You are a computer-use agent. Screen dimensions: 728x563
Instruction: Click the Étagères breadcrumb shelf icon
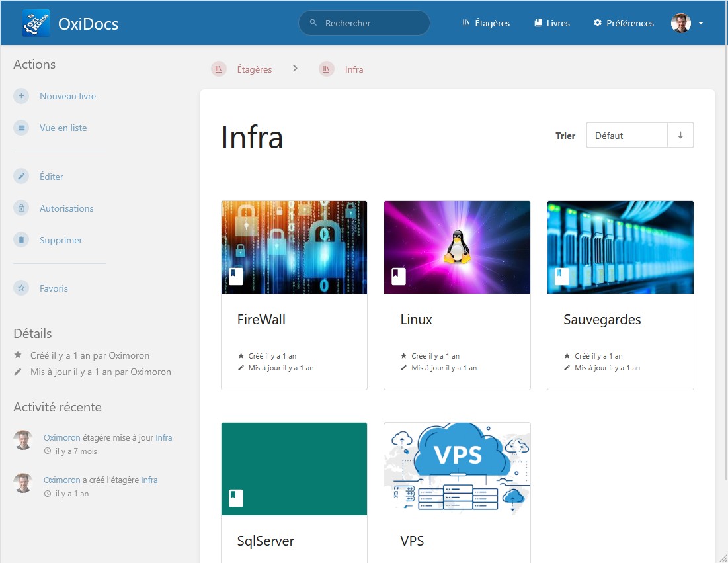click(x=219, y=69)
